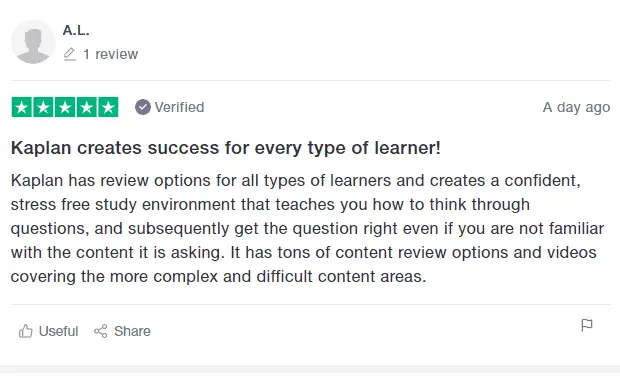
Task: Click the first green star
Action: coord(22,107)
